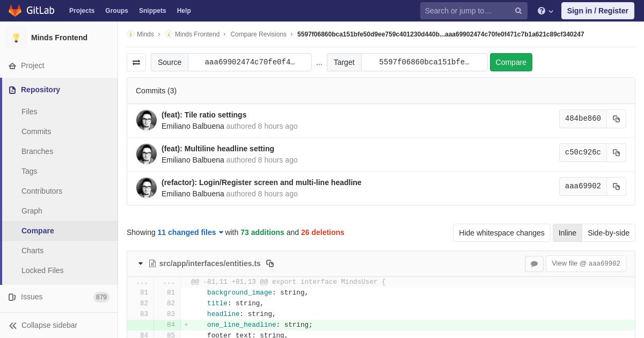Viewport: 644px width, 338px height.
Task: Switch to Inline diff view
Action: (567, 233)
